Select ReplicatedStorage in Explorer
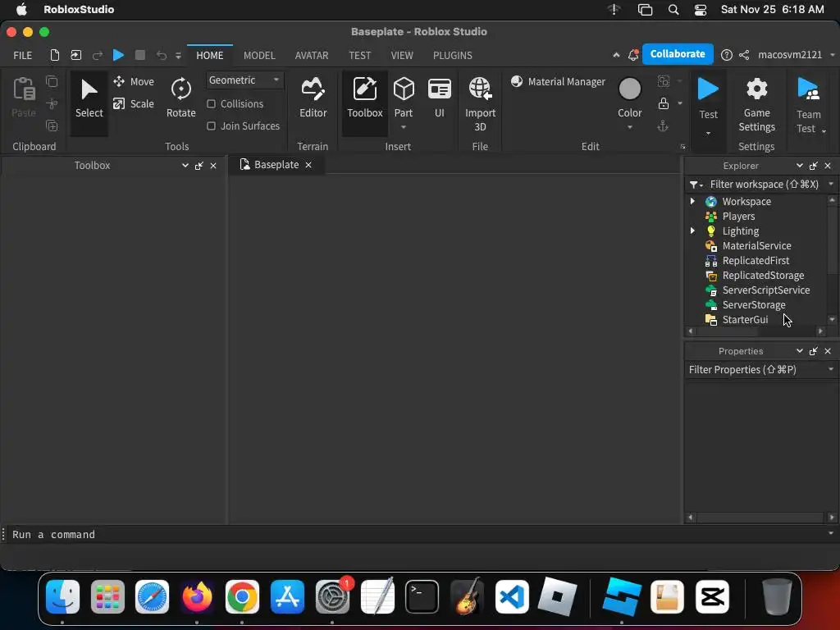Image resolution: width=840 pixels, height=630 pixels. click(x=763, y=275)
